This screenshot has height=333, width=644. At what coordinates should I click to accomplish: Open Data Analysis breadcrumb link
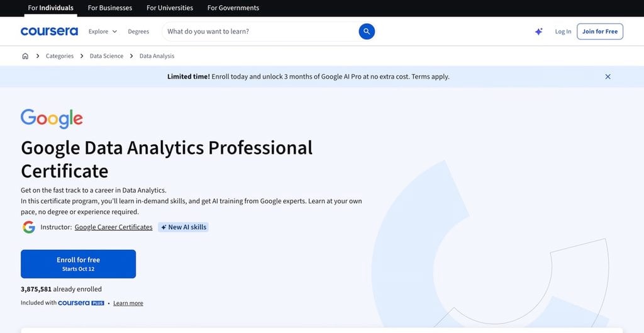(x=157, y=56)
